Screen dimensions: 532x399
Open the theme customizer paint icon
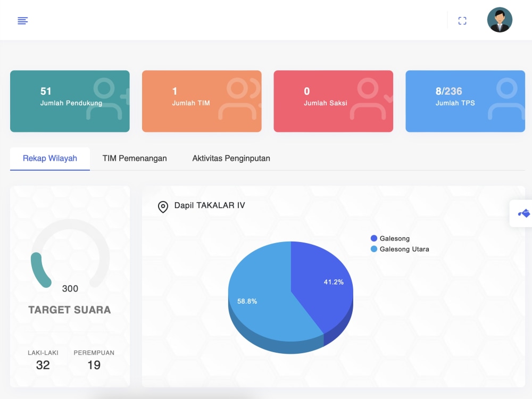pos(523,213)
